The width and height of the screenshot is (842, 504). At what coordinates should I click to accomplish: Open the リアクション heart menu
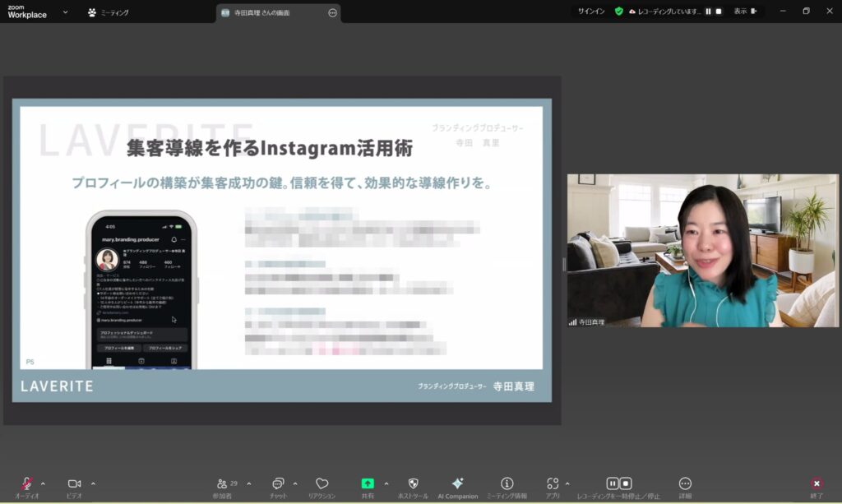[322, 488]
